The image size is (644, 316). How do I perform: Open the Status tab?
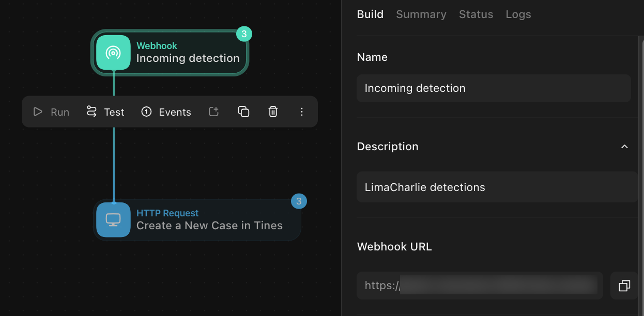476,14
